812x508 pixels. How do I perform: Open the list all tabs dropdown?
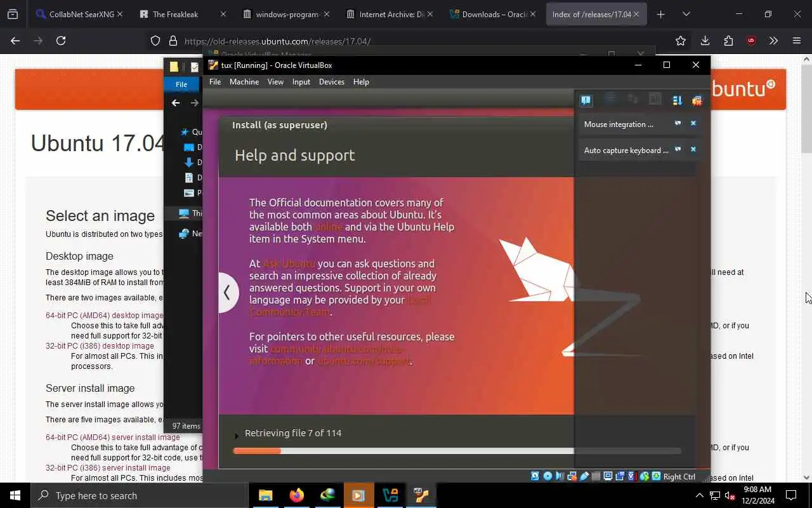tap(686, 14)
